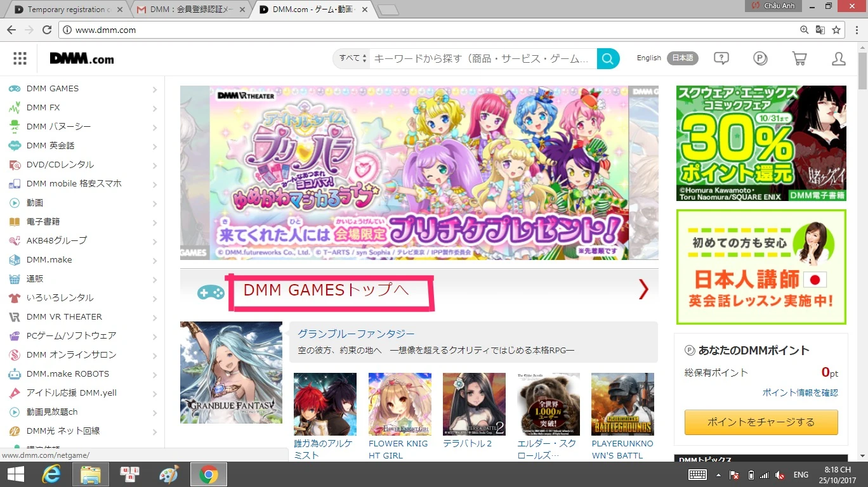Viewport: 868px width, 487px height.
Task: Click the volume icon in system tray
Action: point(780,475)
